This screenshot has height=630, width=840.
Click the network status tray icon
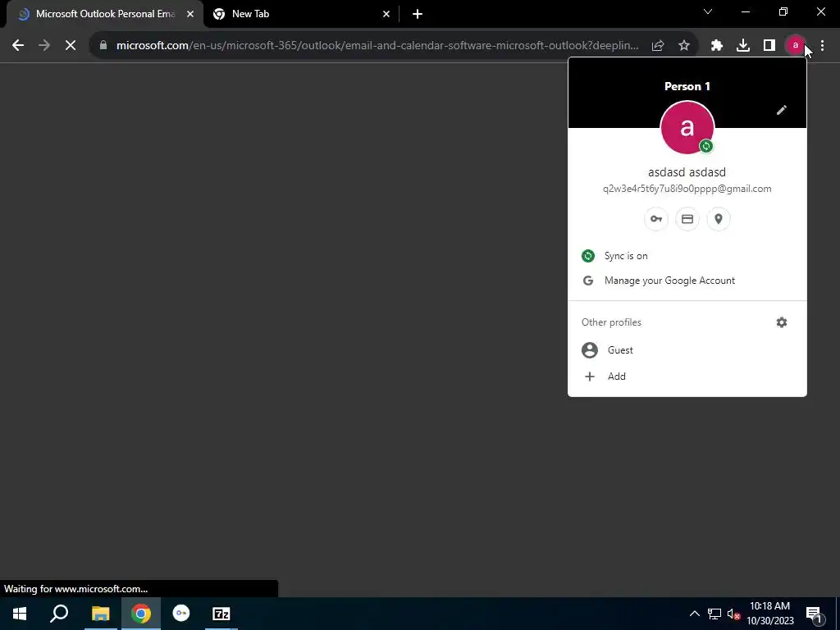pyautogui.click(x=714, y=614)
